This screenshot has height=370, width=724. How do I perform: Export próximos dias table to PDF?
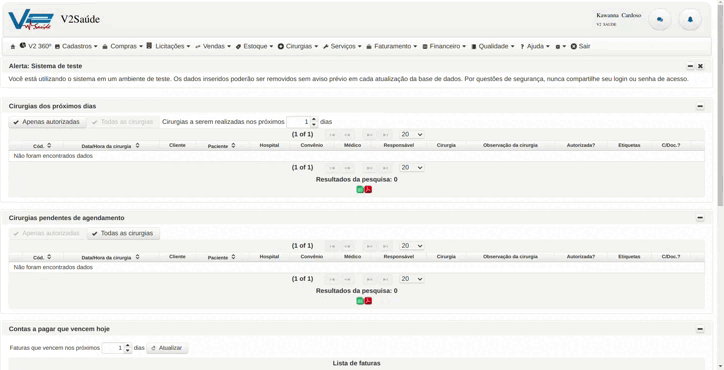click(x=368, y=189)
